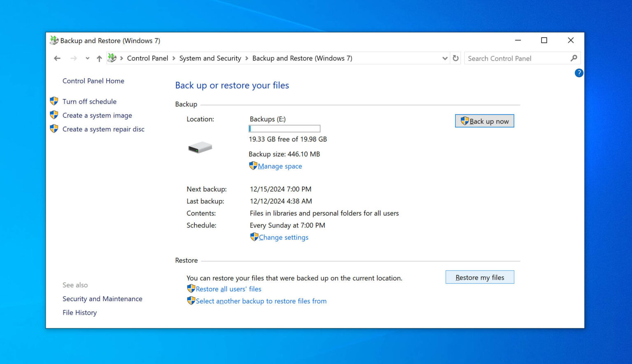Screen dimensions: 632x364
Task: Click the Back up now button
Action: coord(484,121)
